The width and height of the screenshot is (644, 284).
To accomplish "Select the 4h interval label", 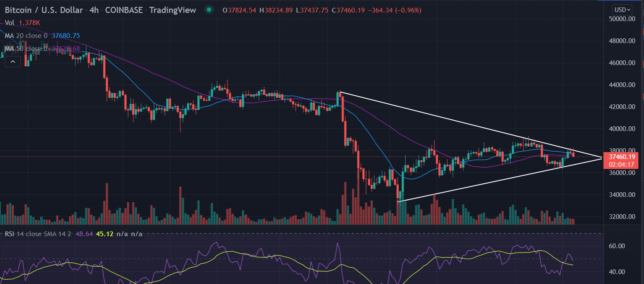I will click(x=95, y=10).
